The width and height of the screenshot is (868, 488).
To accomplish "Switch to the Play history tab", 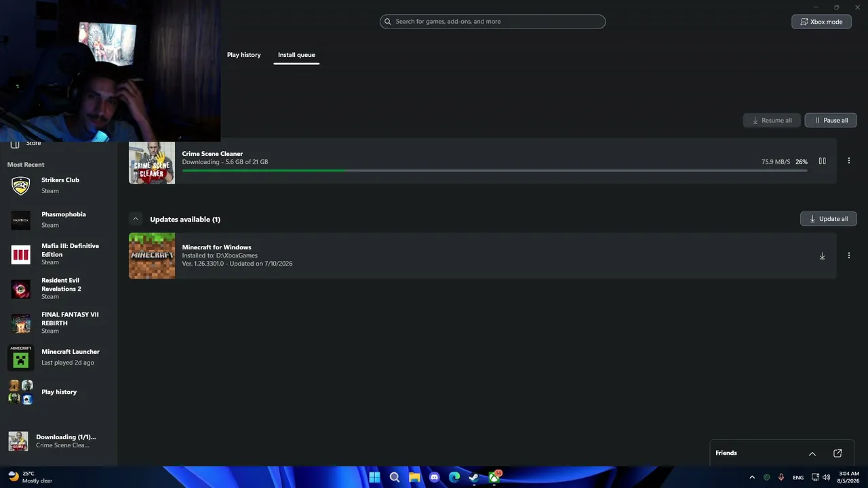I will point(243,55).
